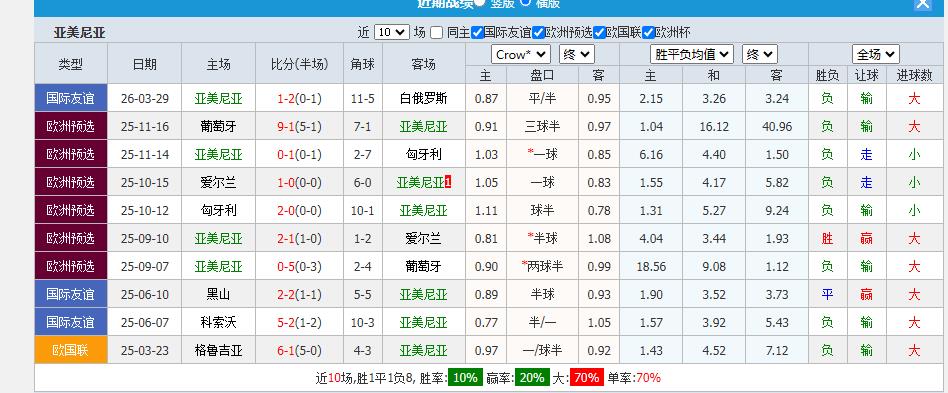Click the 日期 column header
Screen dimensions: 948x393
pyautogui.click(x=144, y=65)
